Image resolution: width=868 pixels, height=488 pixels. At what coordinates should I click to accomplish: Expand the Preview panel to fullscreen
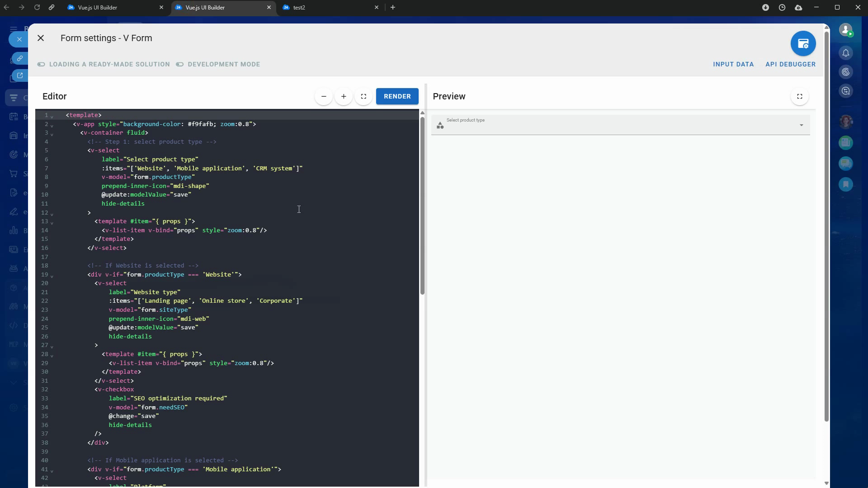[x=799, y=96]
